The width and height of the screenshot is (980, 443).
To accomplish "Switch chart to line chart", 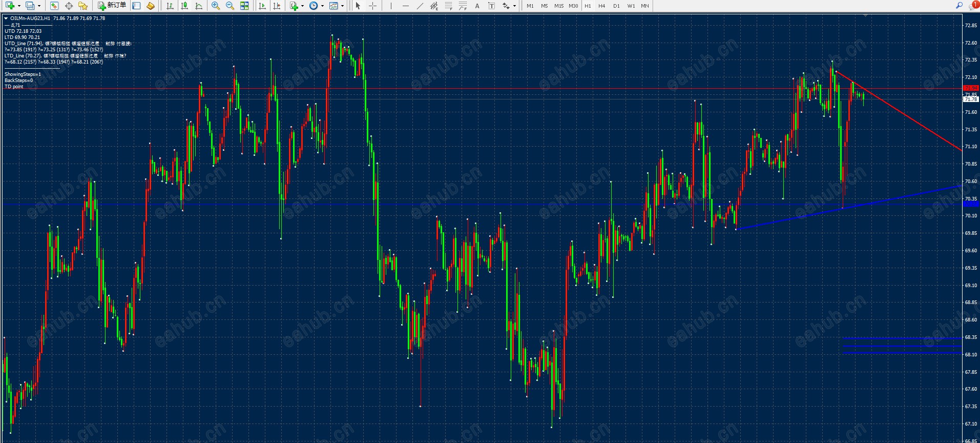I will 199,6.
